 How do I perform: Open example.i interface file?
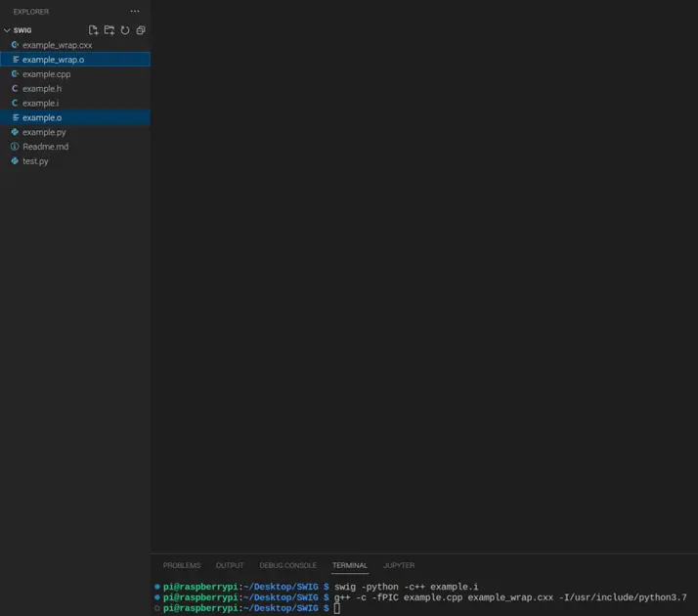[75, 103]
